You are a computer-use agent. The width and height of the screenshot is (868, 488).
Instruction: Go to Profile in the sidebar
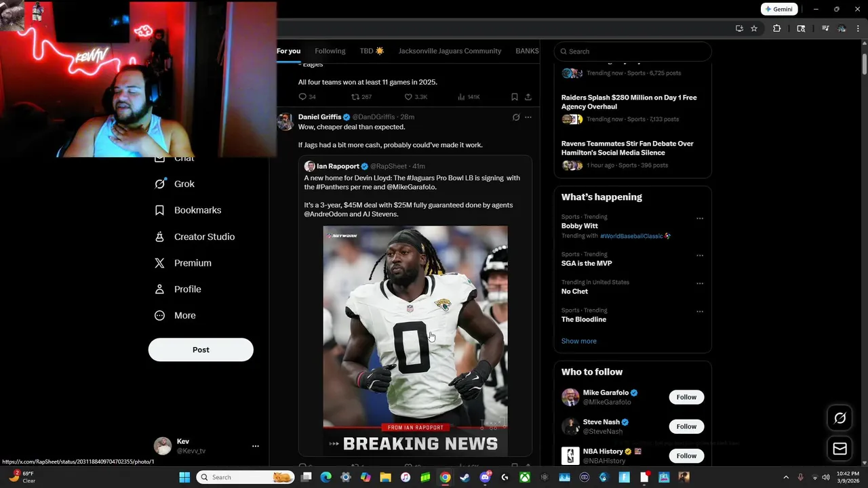click(178, 289)
